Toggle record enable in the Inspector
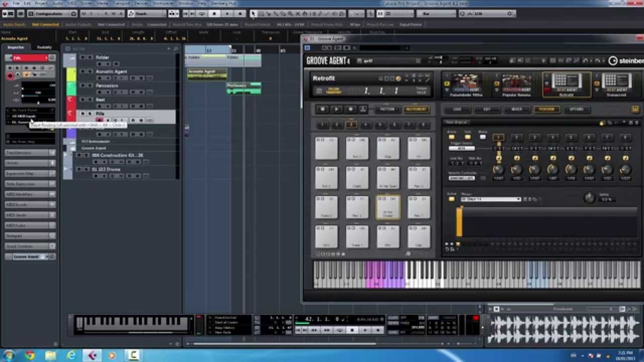 pyautogui.click(x=10, y=76)
